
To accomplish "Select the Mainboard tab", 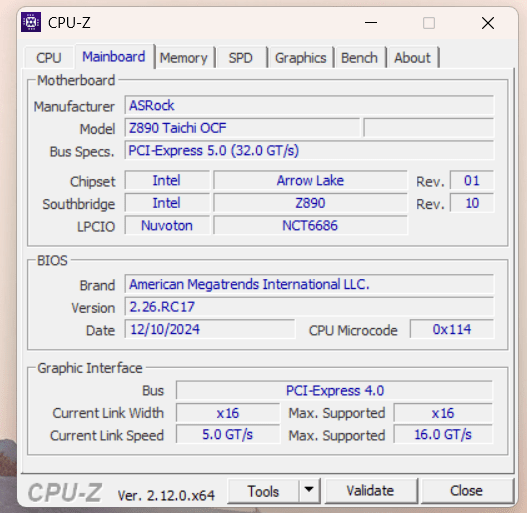I will pos(114,56).
